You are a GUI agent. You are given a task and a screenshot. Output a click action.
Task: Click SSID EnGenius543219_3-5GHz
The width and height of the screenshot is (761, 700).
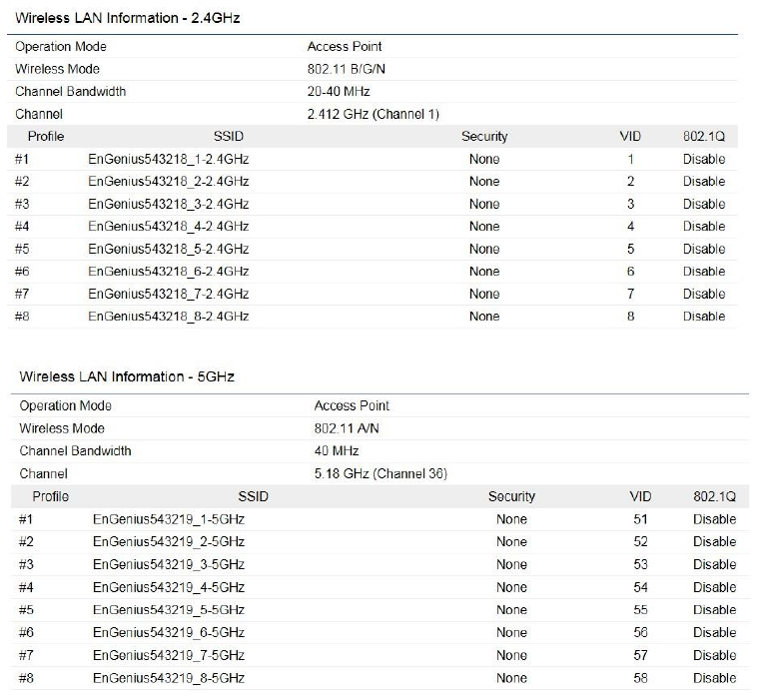click(169, 564)
